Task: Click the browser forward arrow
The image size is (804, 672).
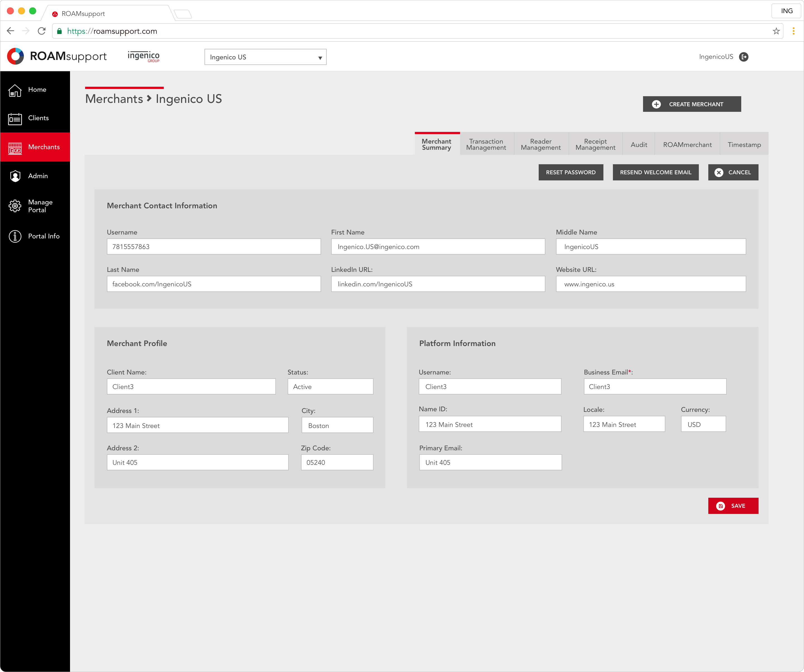Action: pyautogui.click(x=26, y=31)
